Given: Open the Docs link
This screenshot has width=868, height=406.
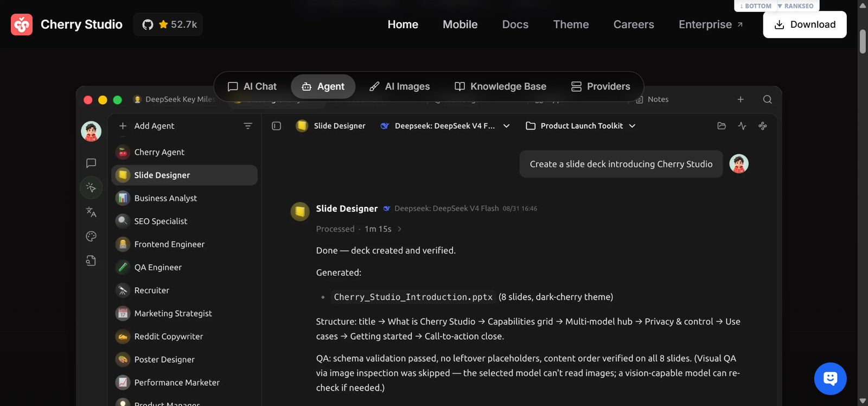Looking at the screenshot, I should click(x=515, y=24).
